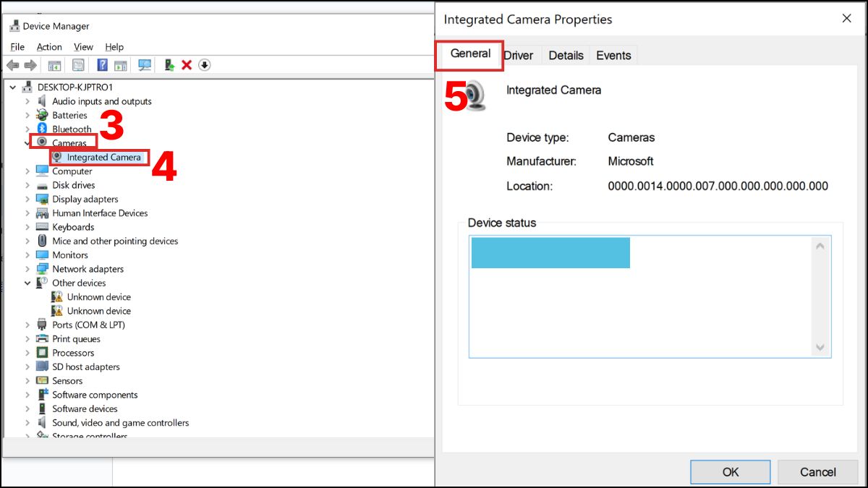Click inside the Device status text box
The height and width of the screenshot is (488, 868).
[650, 296]
